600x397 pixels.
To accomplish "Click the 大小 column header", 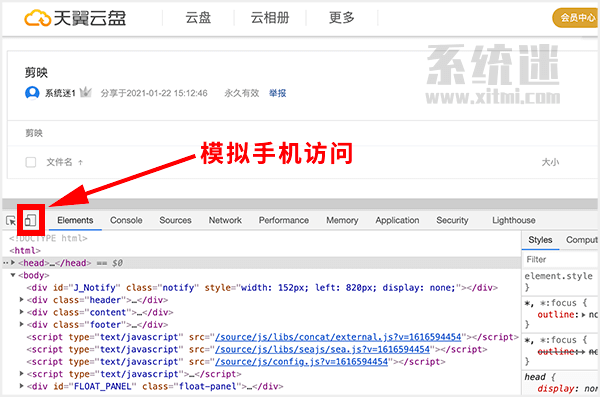I will tap(550, 162).
